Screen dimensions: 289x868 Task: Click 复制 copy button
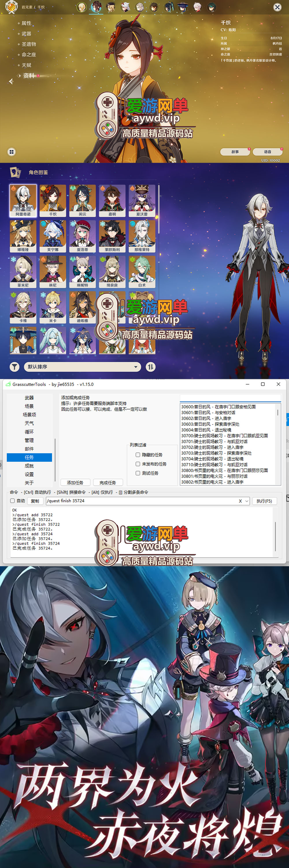(x=35, y=501)
